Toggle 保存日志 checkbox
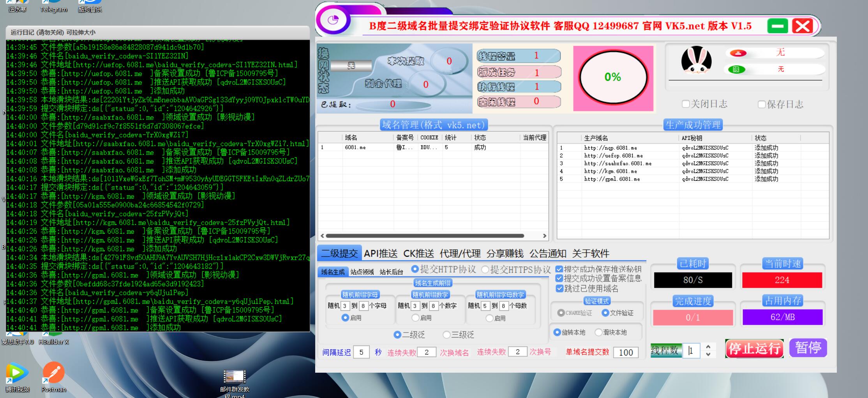The image size is (868, 398). click(x=762, y=104)
